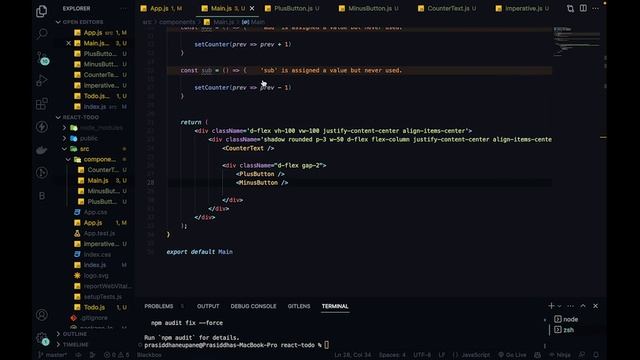Switch to PlusButton.js editor tab
This screenshot has height=360, width=640.
click(x=292, y=9)
